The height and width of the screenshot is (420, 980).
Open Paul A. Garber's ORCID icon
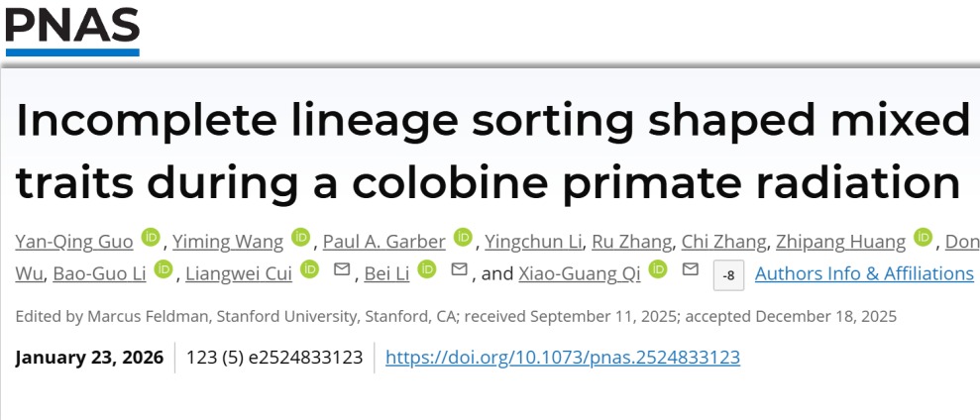463,238
